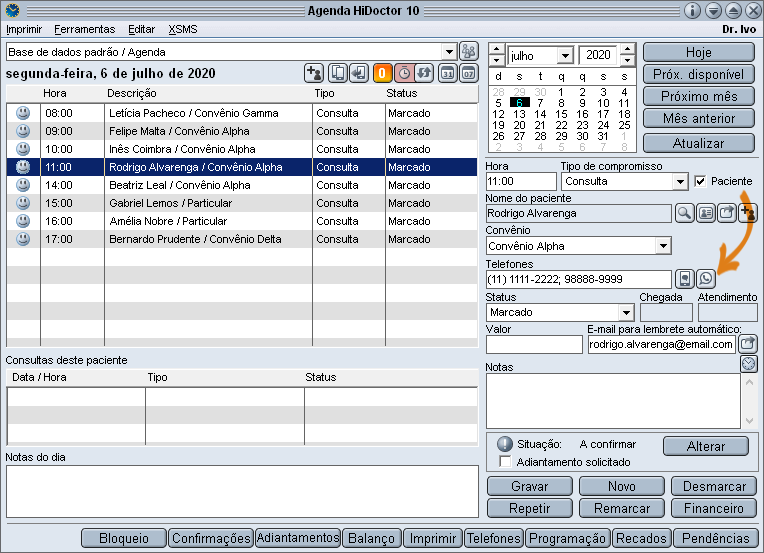The image size is (764, 553).
Task: Click the WhatsApp icon beside telephones
Action: click(706, 279)
